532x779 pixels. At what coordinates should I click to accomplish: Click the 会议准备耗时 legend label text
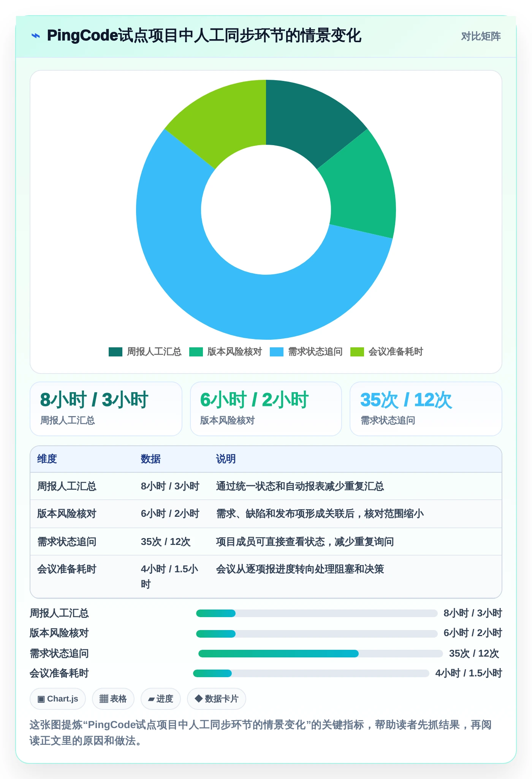pyautogui.click(x=396, y=352)
